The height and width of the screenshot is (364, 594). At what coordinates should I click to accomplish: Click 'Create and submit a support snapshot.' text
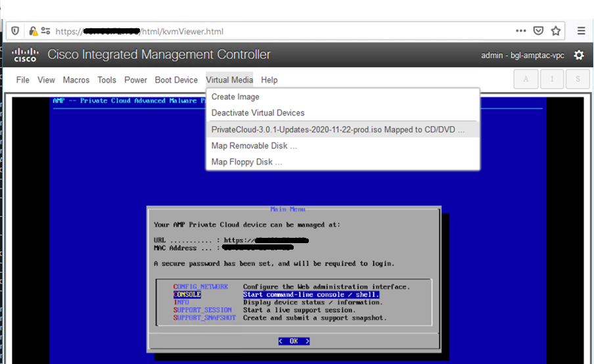315,318
